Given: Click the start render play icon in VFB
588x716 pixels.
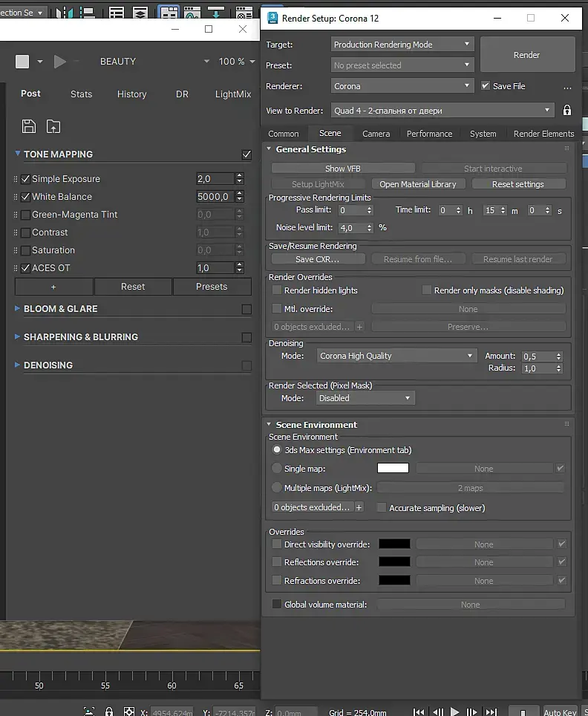Looking at the screenshot, I should [x=60, y=61].
